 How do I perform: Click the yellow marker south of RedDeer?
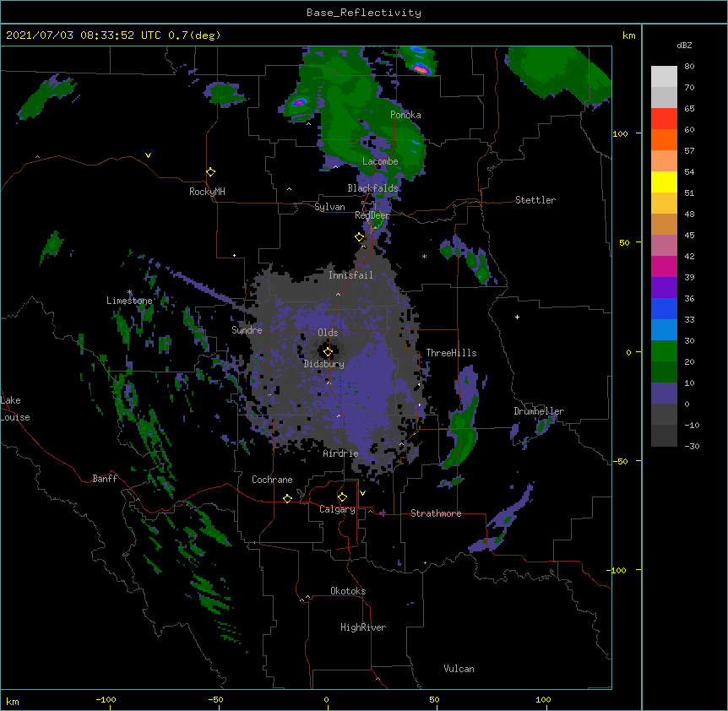click(x=360, y=237)
